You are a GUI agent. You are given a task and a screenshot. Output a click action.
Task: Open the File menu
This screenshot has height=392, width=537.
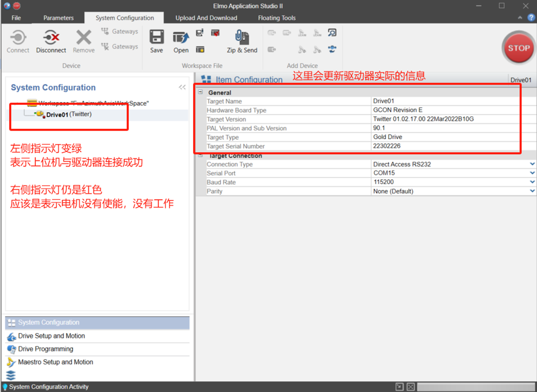[x=16, y=18]
